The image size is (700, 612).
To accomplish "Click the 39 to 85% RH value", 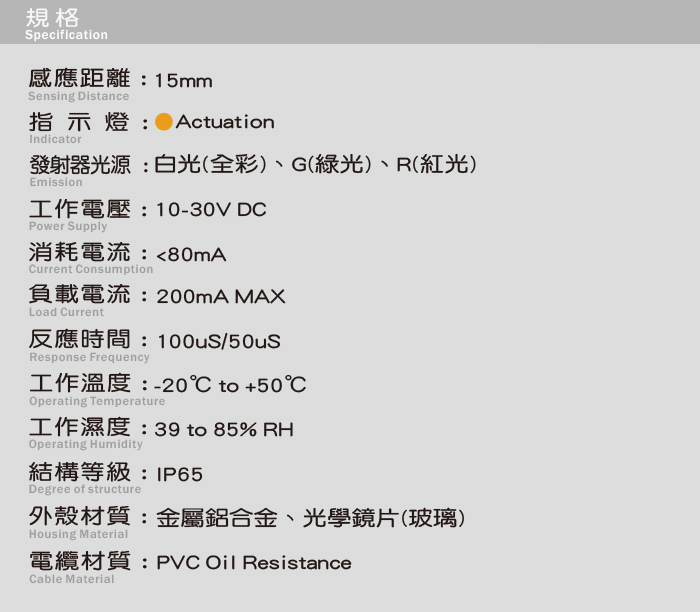I will [224, 430].
